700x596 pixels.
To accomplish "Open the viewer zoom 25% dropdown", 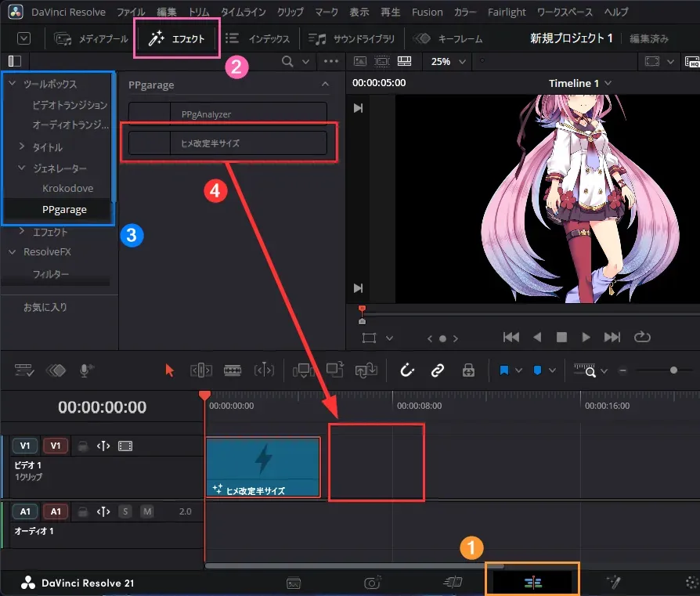I will [x=448, y=62].
